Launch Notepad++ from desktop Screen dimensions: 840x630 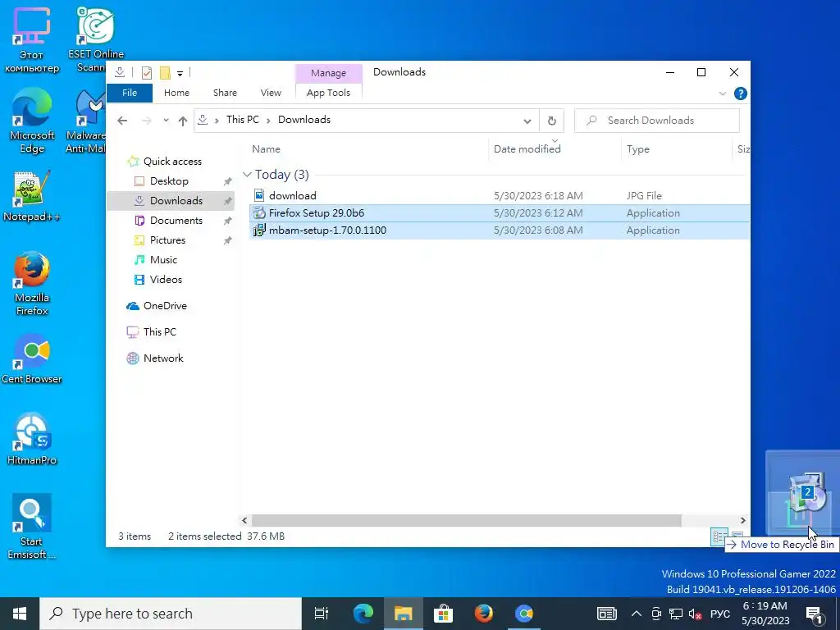pyautogui.click(x=32, y=196)
